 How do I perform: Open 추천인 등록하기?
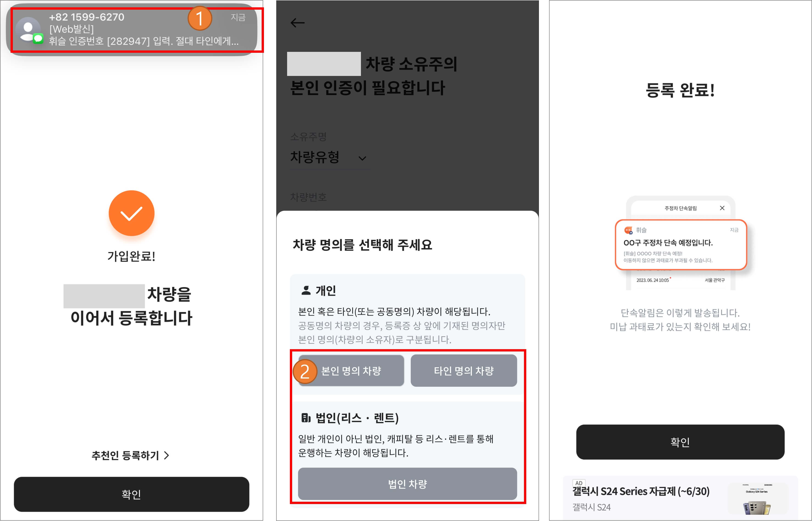(130, 456)
